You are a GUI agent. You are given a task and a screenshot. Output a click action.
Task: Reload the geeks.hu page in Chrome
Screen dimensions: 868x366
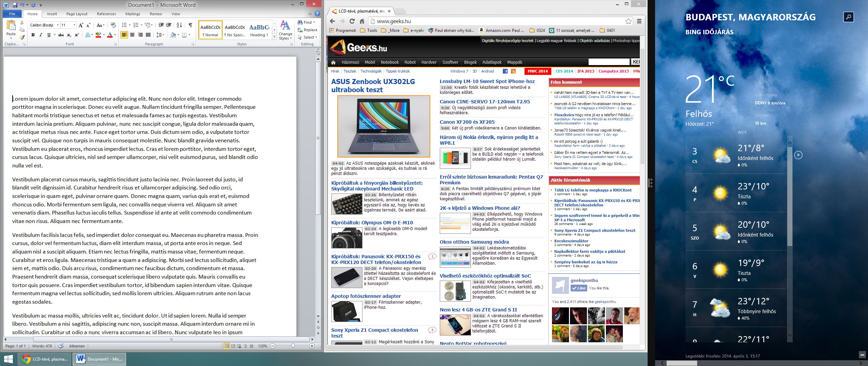pyautogui.click(x=352, y=21)
